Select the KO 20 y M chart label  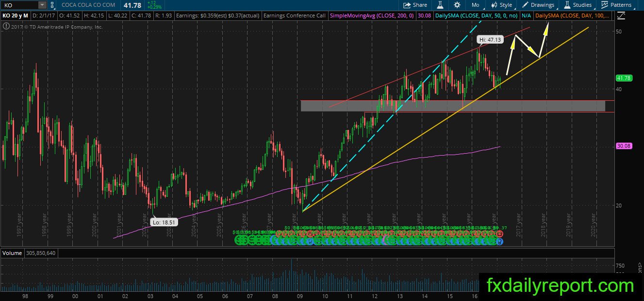pos(17,16)
